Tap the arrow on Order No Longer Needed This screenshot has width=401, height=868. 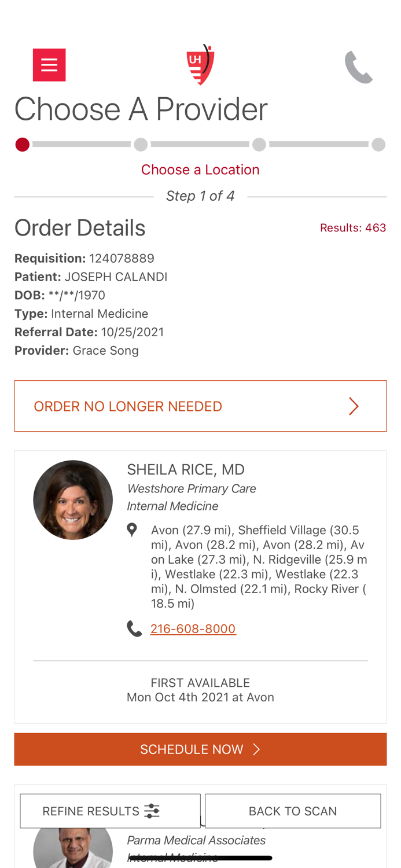(354, 406)
